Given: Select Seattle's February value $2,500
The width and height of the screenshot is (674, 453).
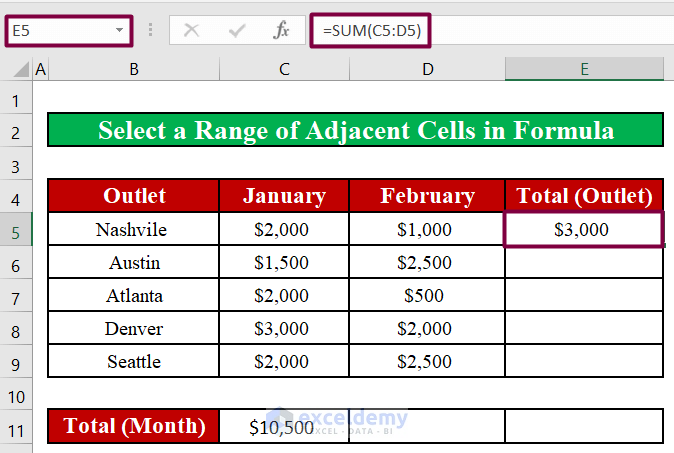Looking at the screenshot, I should click(427, 361).
